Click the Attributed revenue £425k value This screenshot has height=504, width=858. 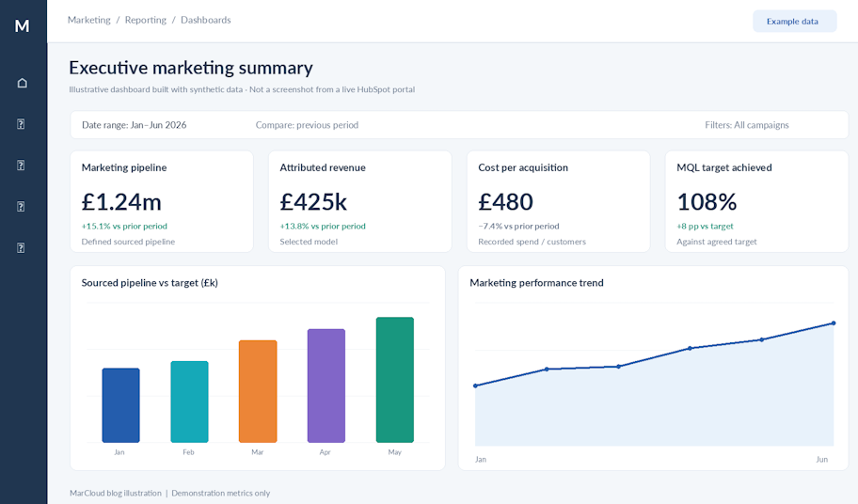pyautogui.click(x=313, y=202)
